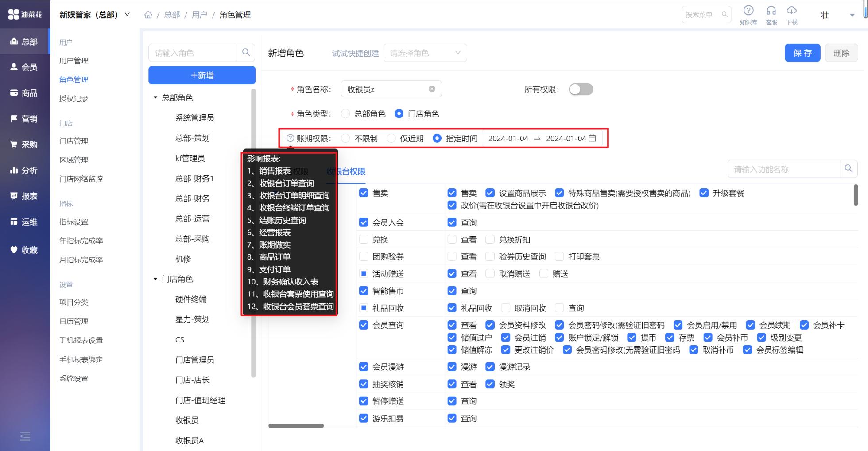
Task: Toggle the 所有权限 switch
Action: [x=581, y=89]
